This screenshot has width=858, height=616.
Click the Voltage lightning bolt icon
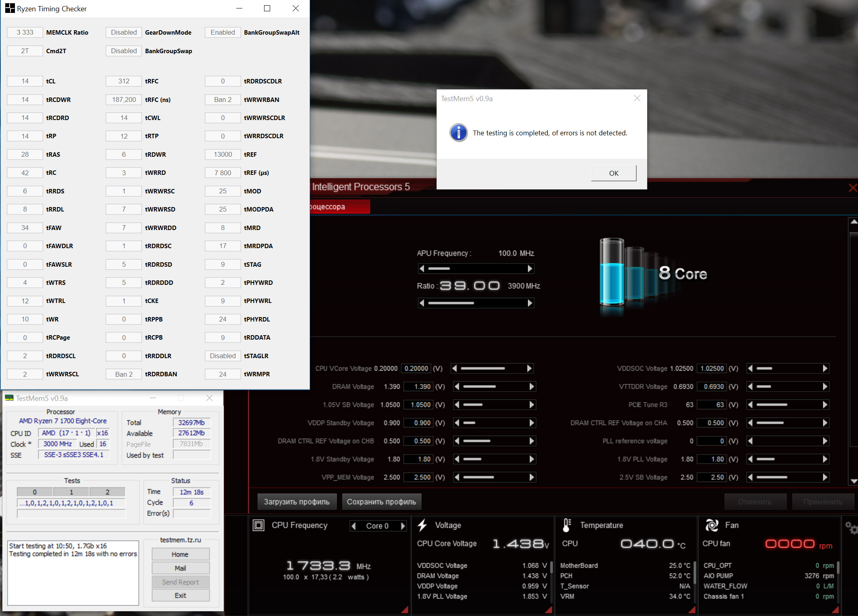(422, 525)
